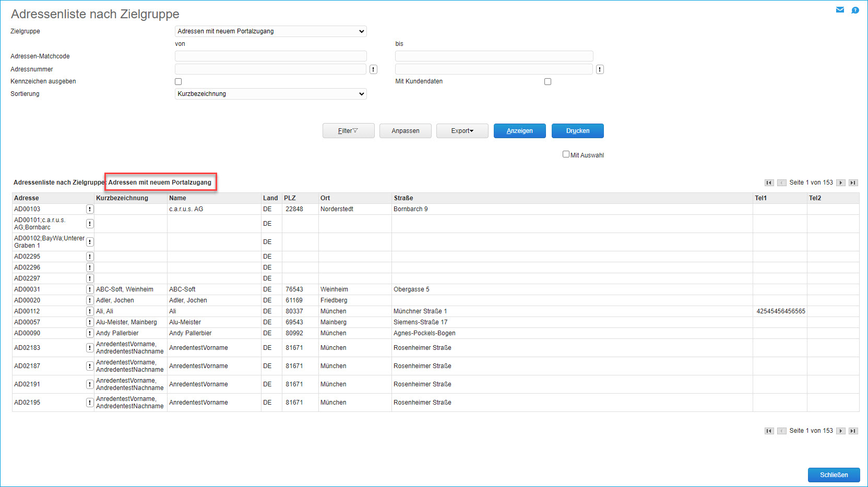Enable Kennzeichen ausgeben checkbox

point(179,82)
